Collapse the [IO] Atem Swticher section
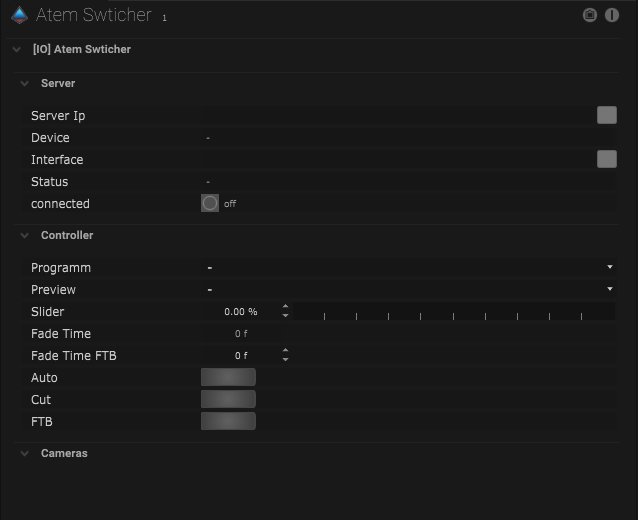Screen dimensions: 638x520 (x=17, y=50)
